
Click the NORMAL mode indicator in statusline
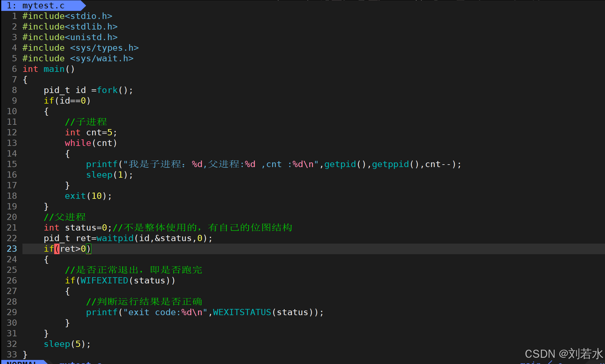(x=22, y=362)
